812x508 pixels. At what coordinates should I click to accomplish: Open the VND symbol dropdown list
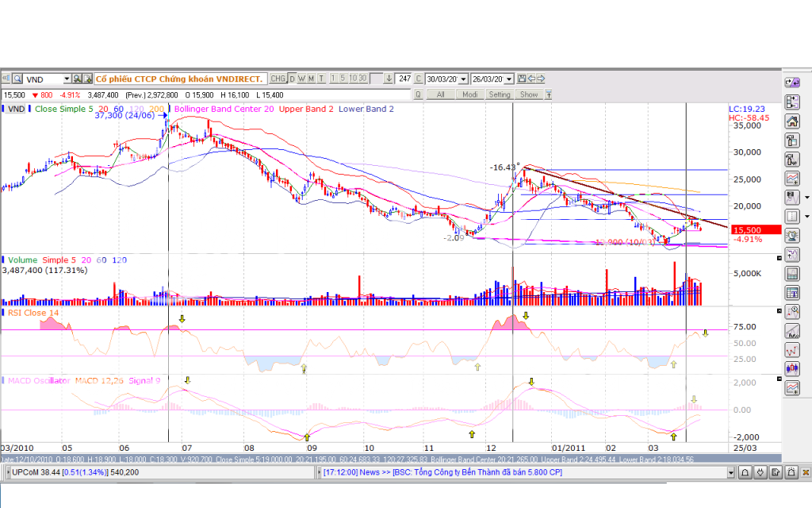[x=66, y=79]
